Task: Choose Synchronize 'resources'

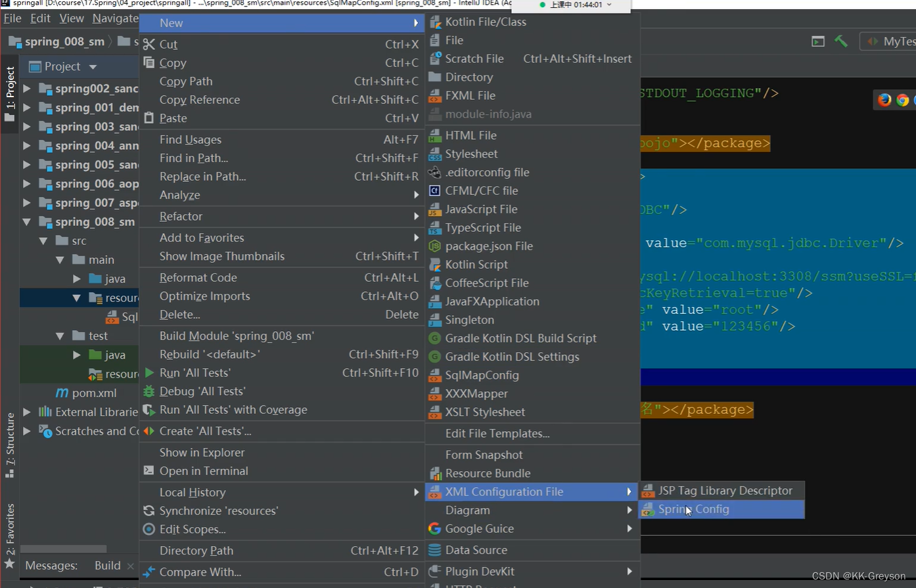Action: click(x=282, y=511)
